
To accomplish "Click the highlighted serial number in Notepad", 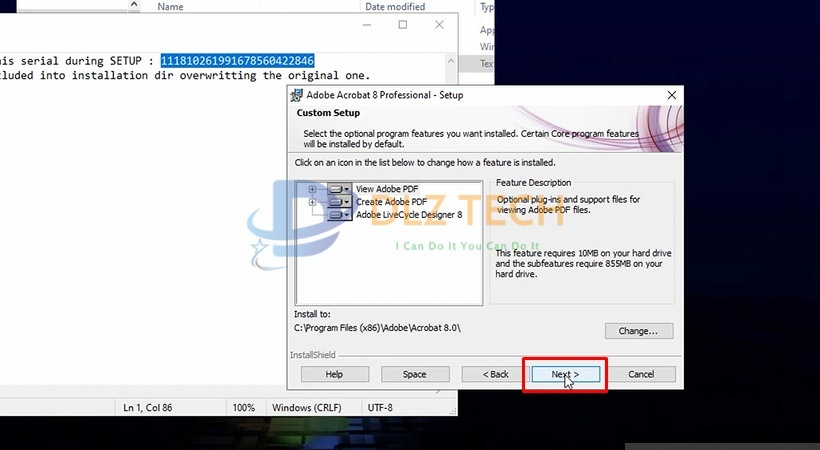I will pos(237,60).
